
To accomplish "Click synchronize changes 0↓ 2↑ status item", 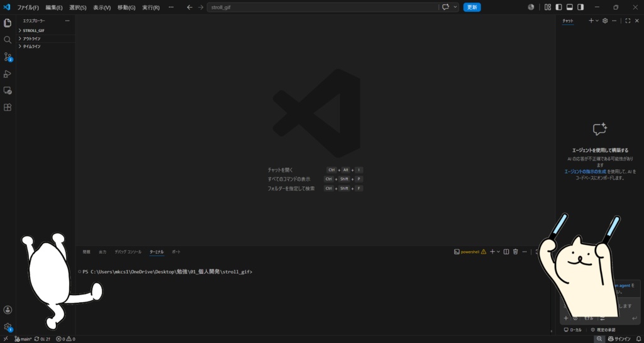I will tap(42, 339).
